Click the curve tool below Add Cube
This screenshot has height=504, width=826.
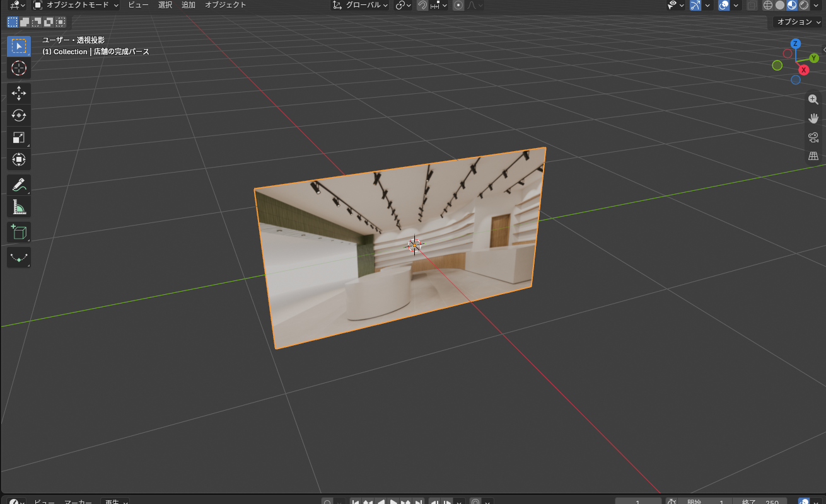click(x=19, y=258)
